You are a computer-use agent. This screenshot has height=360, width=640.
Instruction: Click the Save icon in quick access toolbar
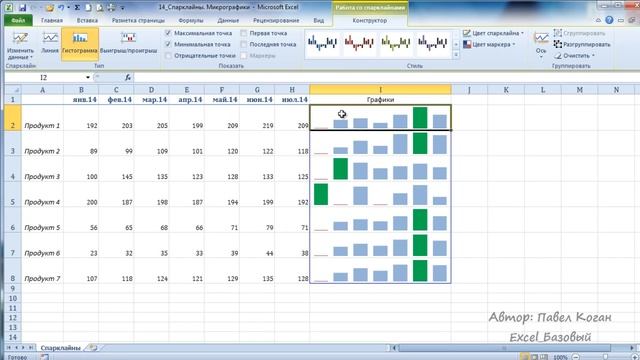pos(22,8)
